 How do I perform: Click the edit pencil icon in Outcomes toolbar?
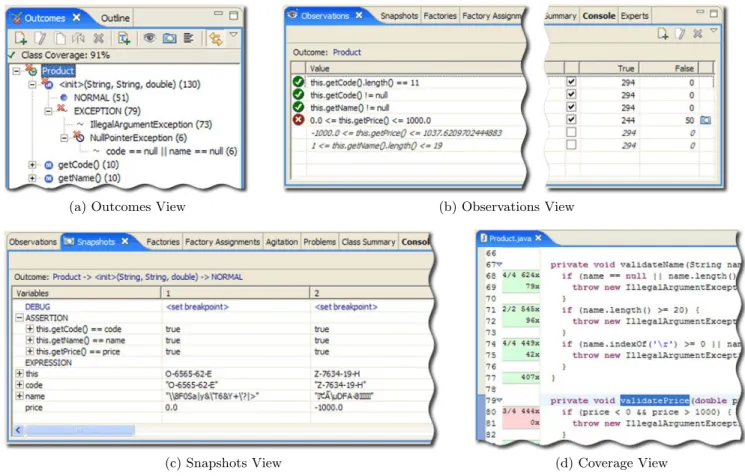click(x=40, y=38)
